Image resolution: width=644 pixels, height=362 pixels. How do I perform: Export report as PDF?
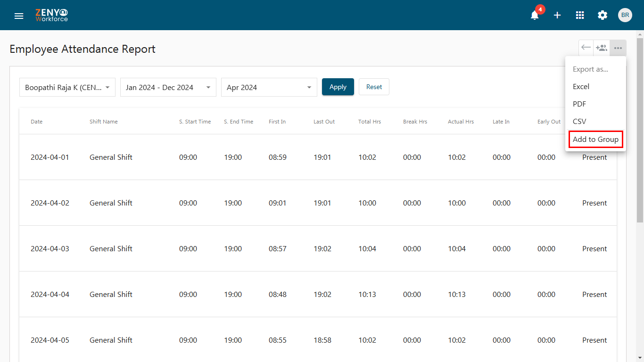pos(595,104)
